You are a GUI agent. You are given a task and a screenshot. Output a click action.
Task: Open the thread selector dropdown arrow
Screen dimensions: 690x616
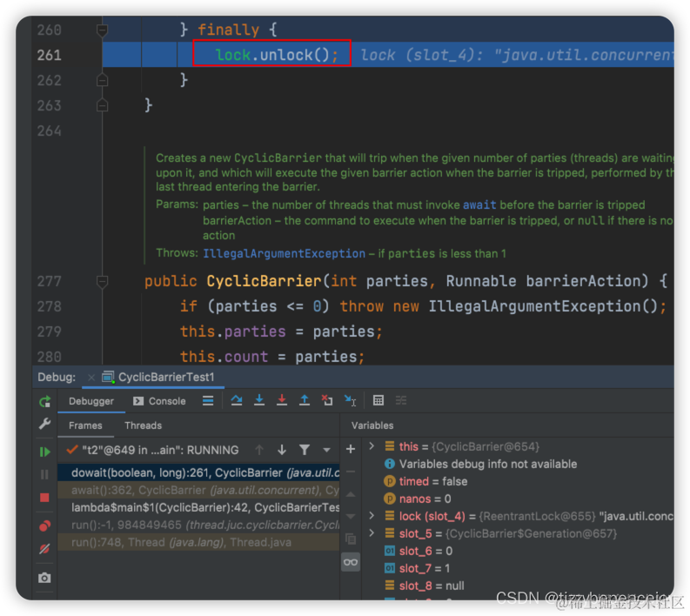click(x=326, y=450)
